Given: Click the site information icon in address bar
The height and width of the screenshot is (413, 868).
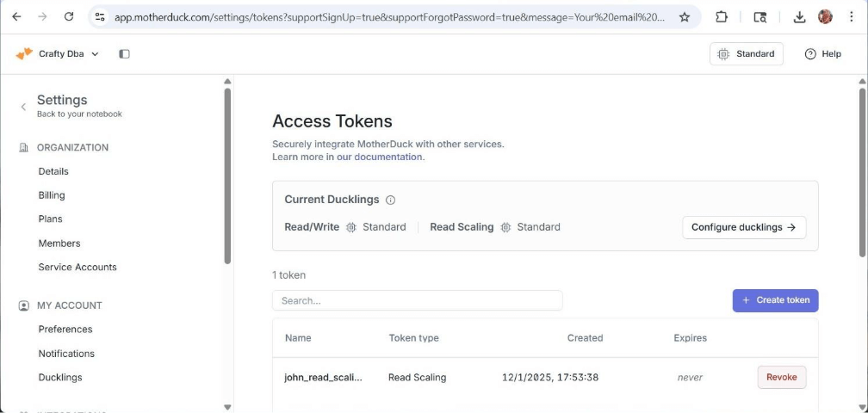Looking at the screenshot, I should (x=100, y=16).
